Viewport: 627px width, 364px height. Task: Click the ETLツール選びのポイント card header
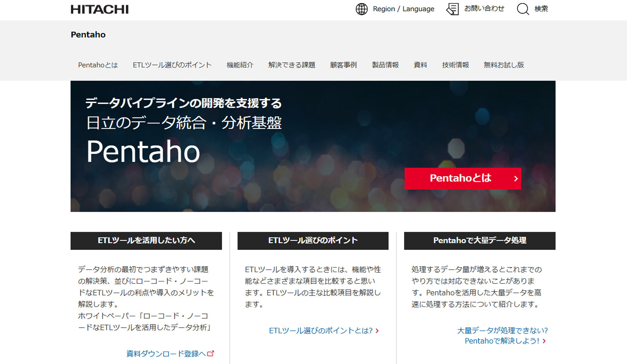313,241
